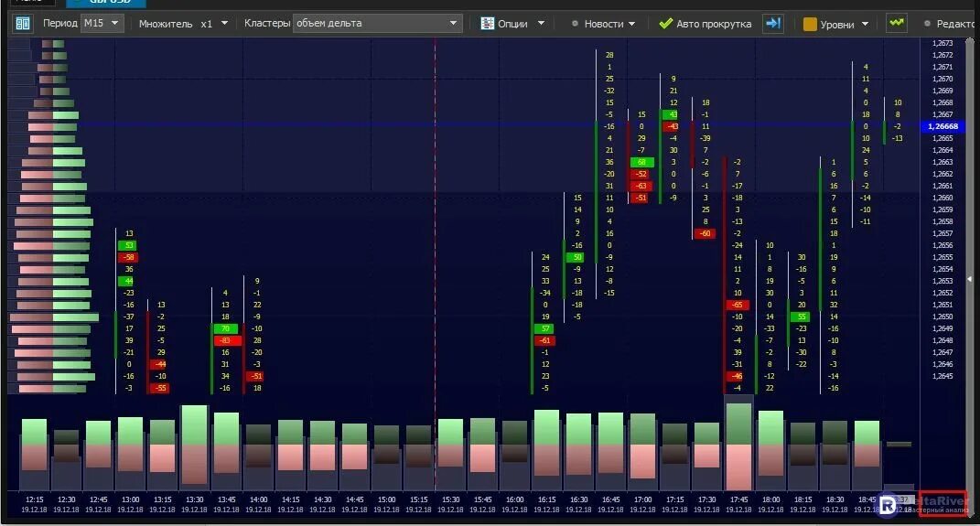Toggle the Авто прокрутка checkmark
Screen dimensions: 980x526
(x=665, y=24)
